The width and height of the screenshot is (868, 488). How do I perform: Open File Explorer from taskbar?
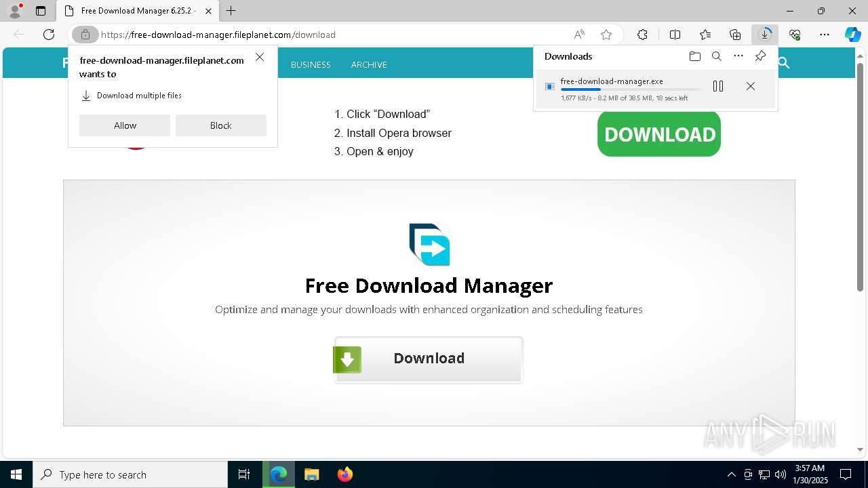click(312, 474)
